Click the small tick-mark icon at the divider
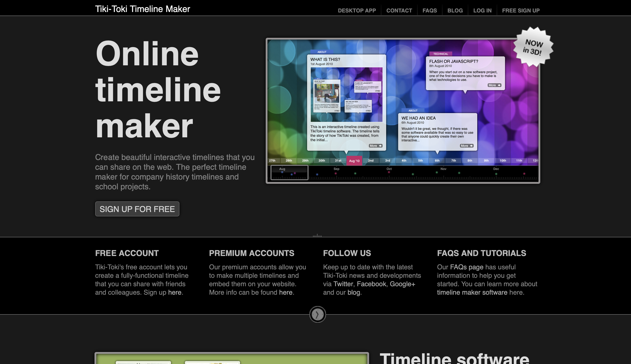Image resolution: width=631 pixels, height=364 pixels. coord(317,236)
